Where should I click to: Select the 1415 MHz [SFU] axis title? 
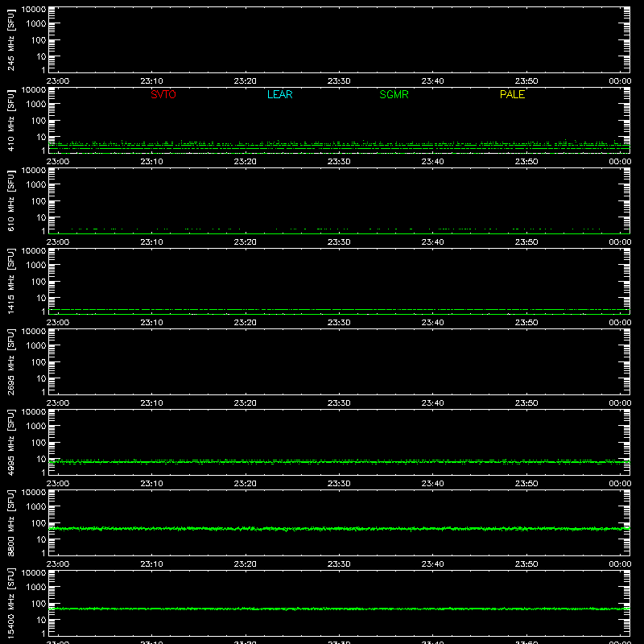point(10,281)
